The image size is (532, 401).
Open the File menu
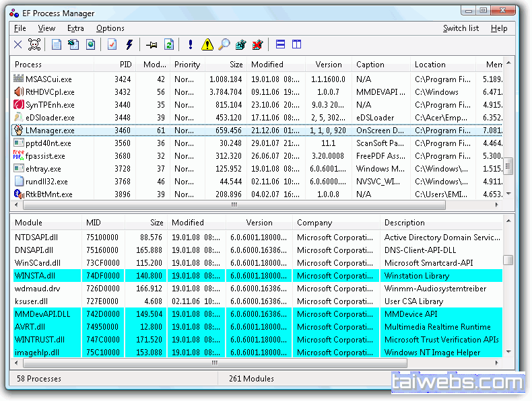(x=20, y=28)
